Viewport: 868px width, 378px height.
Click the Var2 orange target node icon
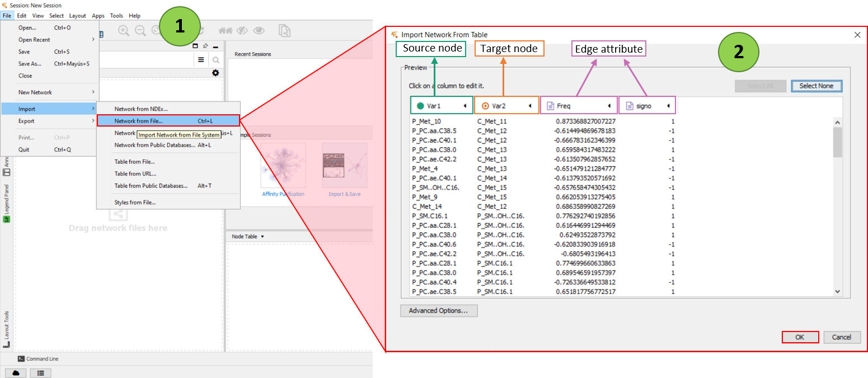(x=485, y=105)
